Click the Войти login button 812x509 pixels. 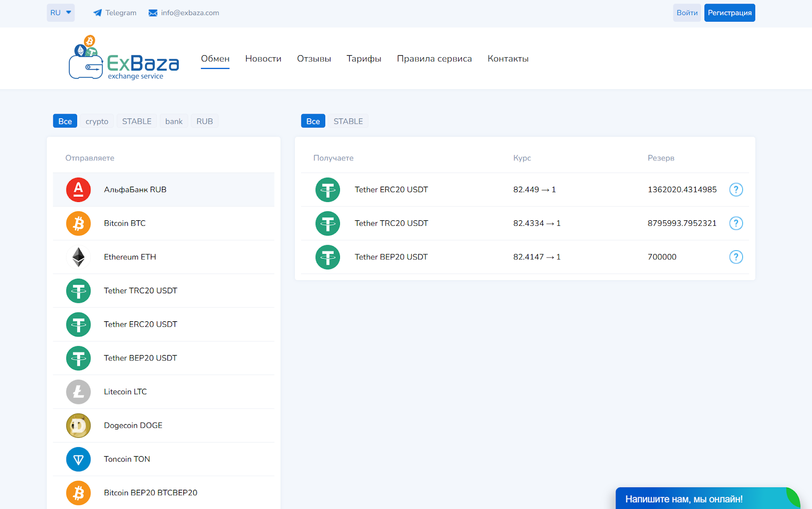(687, 13)
